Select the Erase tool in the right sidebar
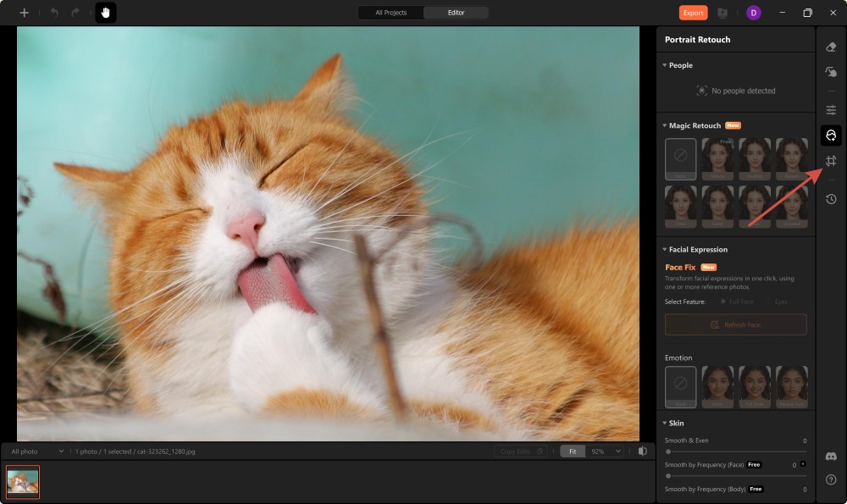The image size is (847, 504). click(831, 47)
